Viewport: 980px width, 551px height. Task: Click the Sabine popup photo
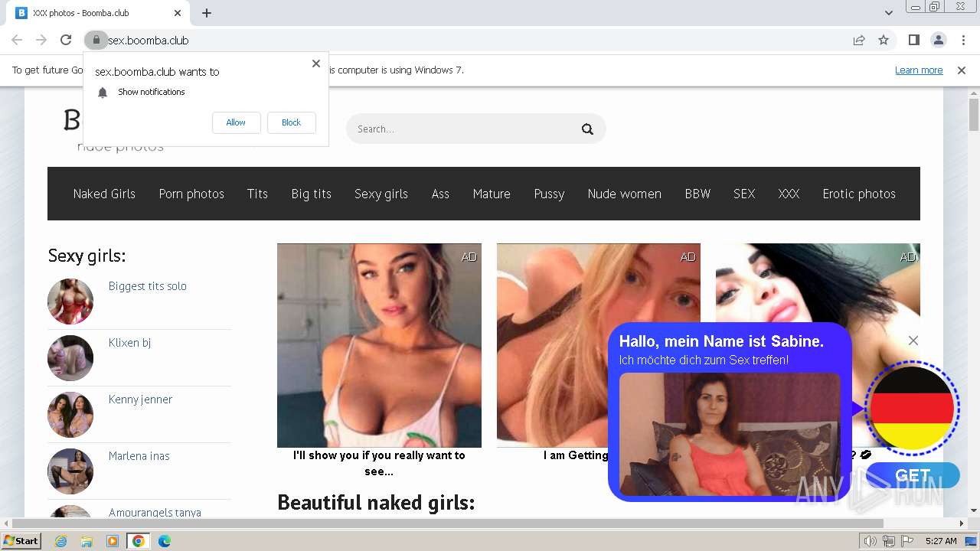(x=730, y=434)
